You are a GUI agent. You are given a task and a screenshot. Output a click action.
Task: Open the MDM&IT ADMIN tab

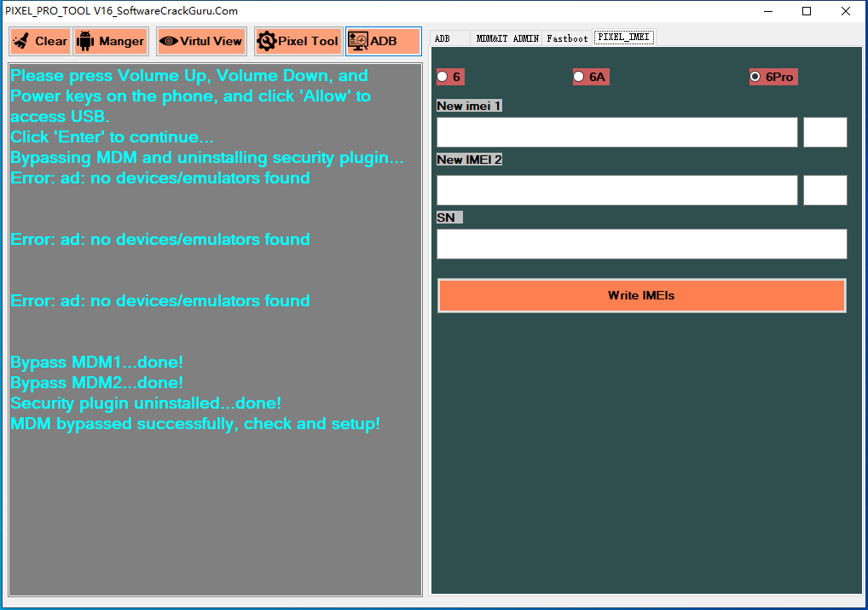point(507,38)
